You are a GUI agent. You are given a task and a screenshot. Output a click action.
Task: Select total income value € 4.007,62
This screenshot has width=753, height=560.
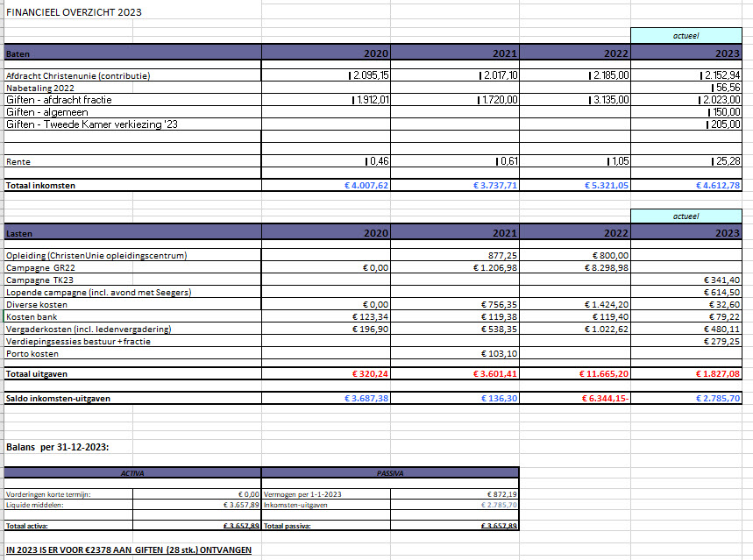tap(366, 186)
